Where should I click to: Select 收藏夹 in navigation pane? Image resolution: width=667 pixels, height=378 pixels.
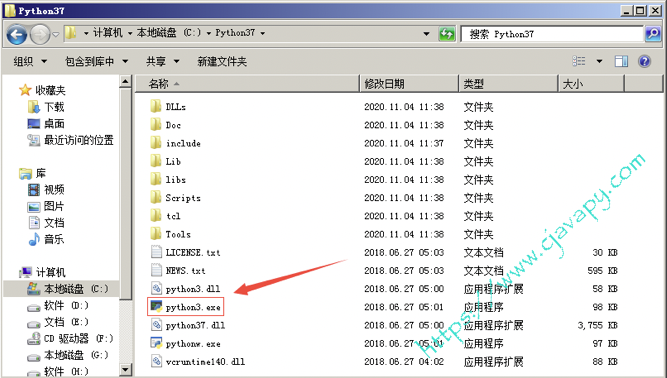tap(50, 90)
